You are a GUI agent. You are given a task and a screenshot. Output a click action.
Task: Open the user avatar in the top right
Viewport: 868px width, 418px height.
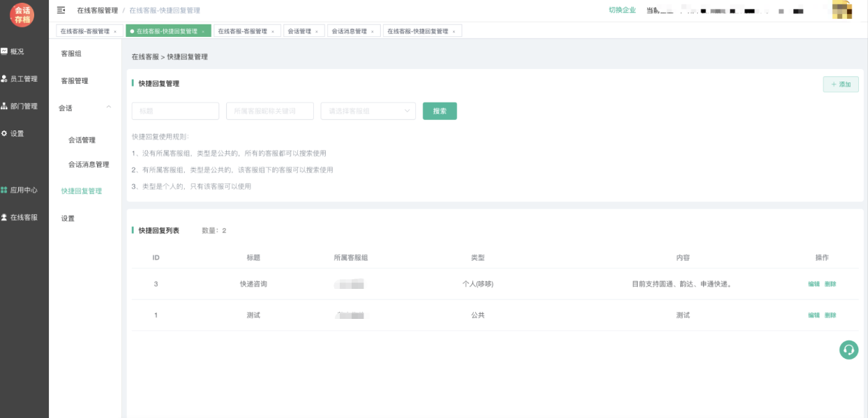[x=842, y=10]
